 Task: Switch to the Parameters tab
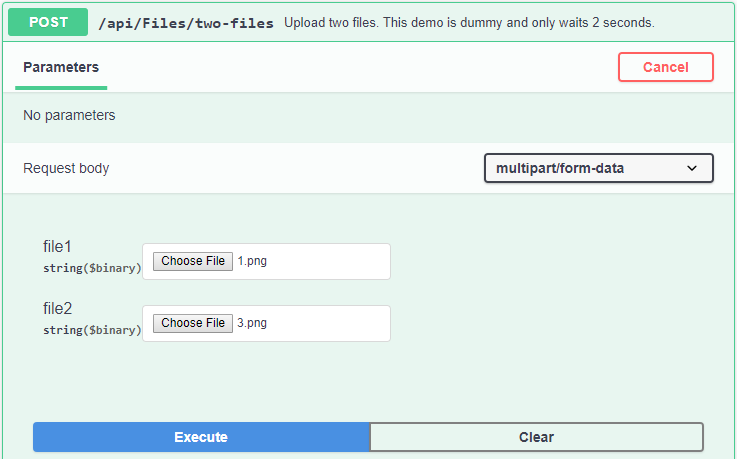(x=61, y=67)
